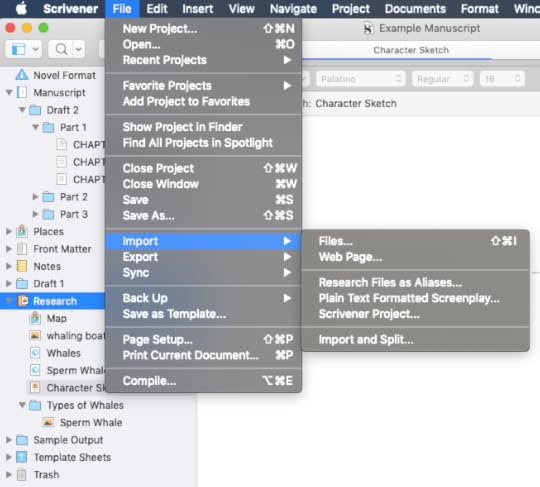
Task: Open the Sync submenu
Action: pyautogui.click(x=204, y=273)
